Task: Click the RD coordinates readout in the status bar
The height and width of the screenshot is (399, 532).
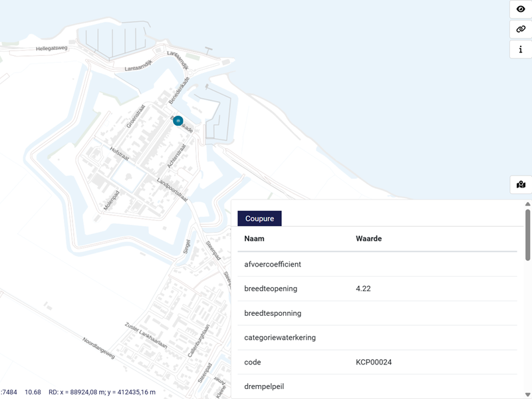Action: click(x=102, y=392)
